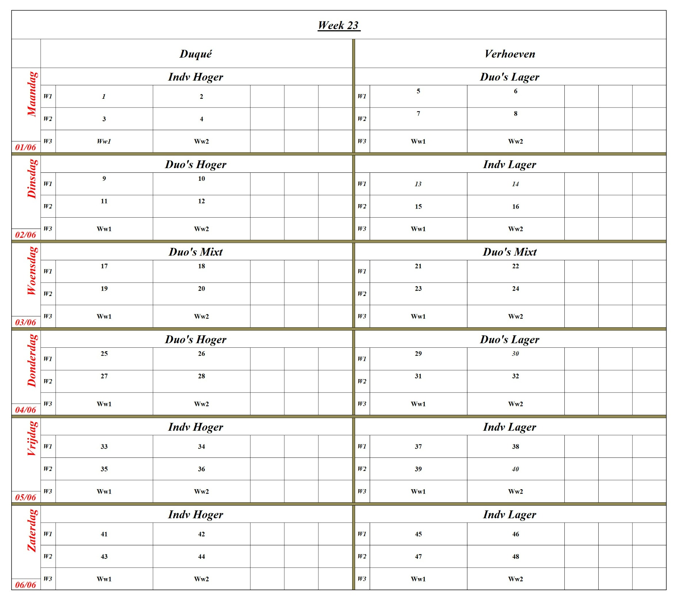Click match cell number 40
This screenshot has width=700, height=600.
coord(515,469)
